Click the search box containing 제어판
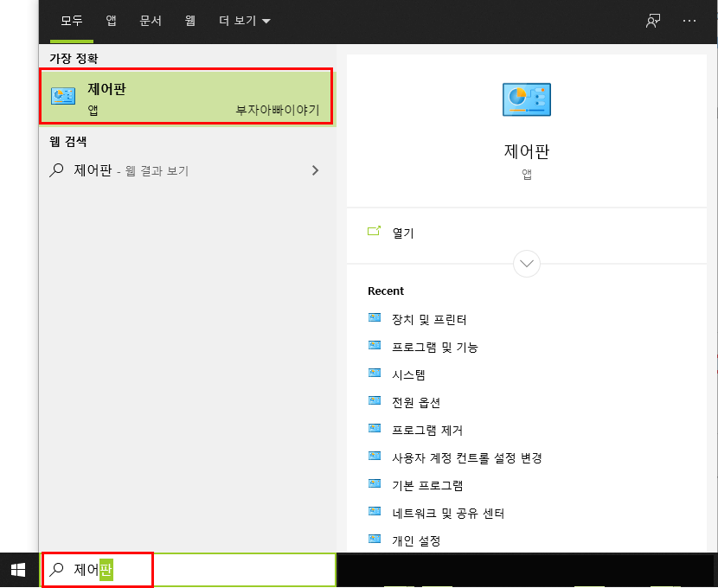The width and height of the screenshot is (718, 588). 189,570
